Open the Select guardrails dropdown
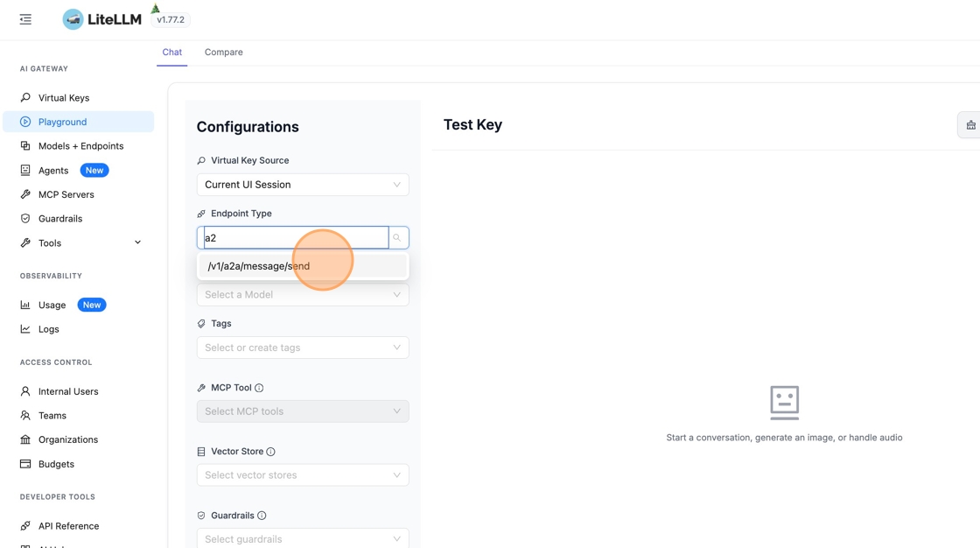 pos(303,538)
